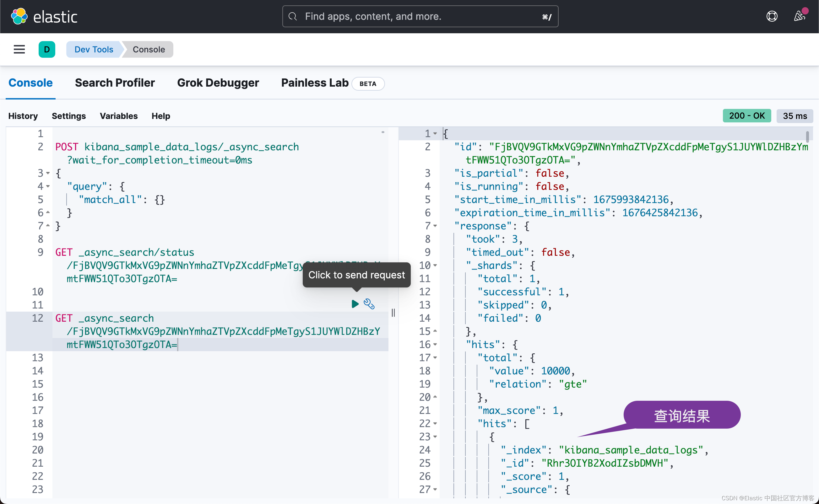The width and height of the screenshot is (819, 504).
Task: Click the History menu item
Action: click(x=23, y=115)
